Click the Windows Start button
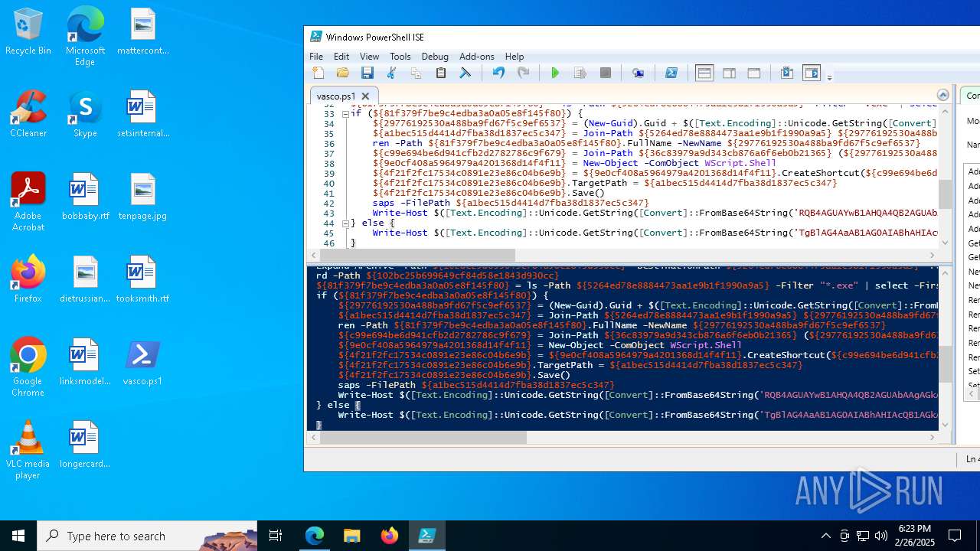The width and height of the screenshot is (980, 551). click(18, 536)
